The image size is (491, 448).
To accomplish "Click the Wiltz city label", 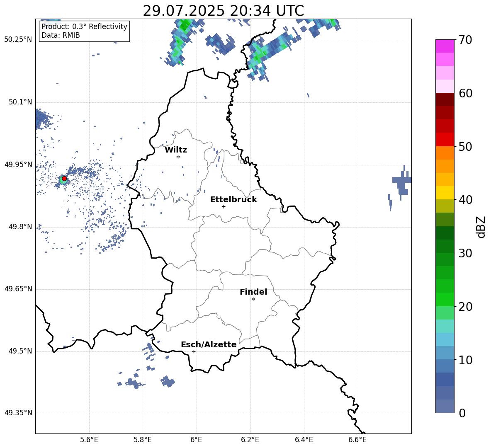I will (x=176, y=150).
